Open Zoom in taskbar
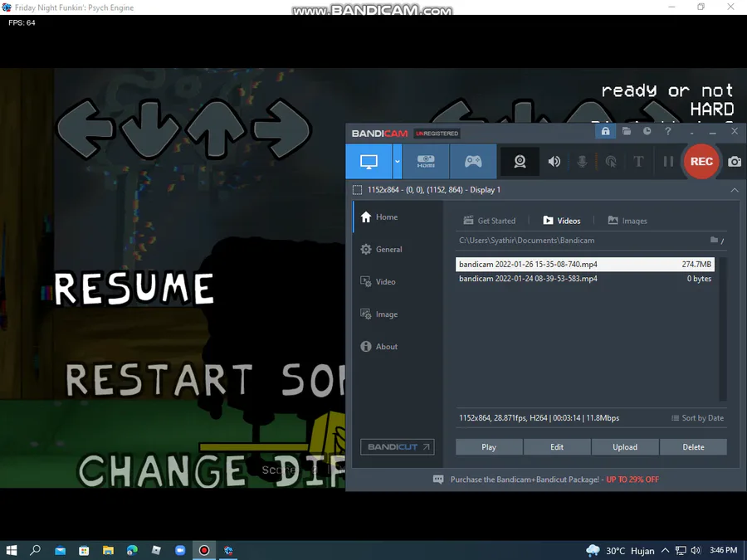The height and width of the screenshot is (560, 747). pyautogui.click(x=180, y=551)
